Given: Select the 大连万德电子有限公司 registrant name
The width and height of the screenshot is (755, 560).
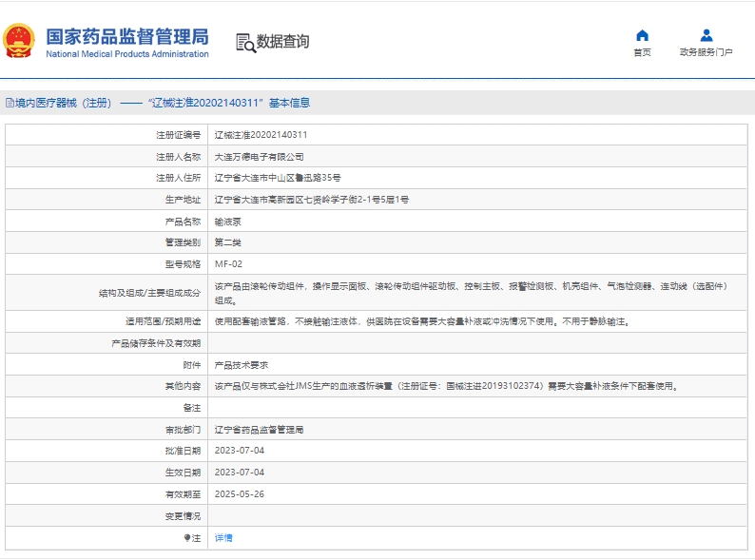Looking at the screenshot, I should point(259,156).
